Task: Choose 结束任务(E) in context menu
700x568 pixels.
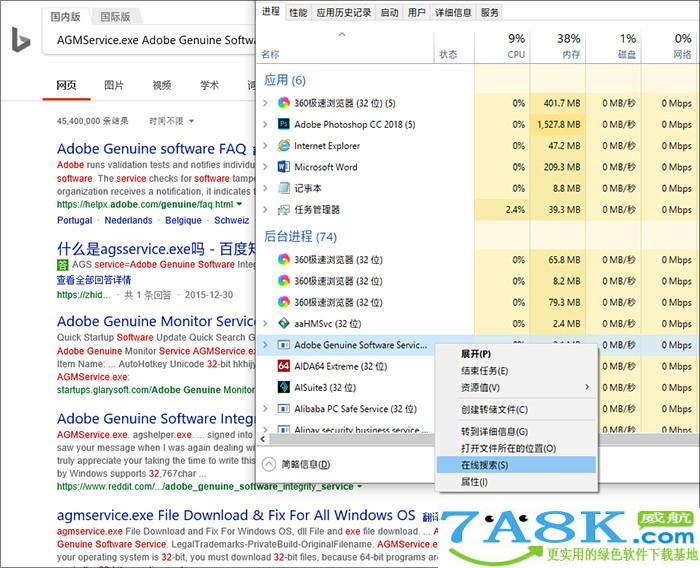Action: (x=517, y=371)
